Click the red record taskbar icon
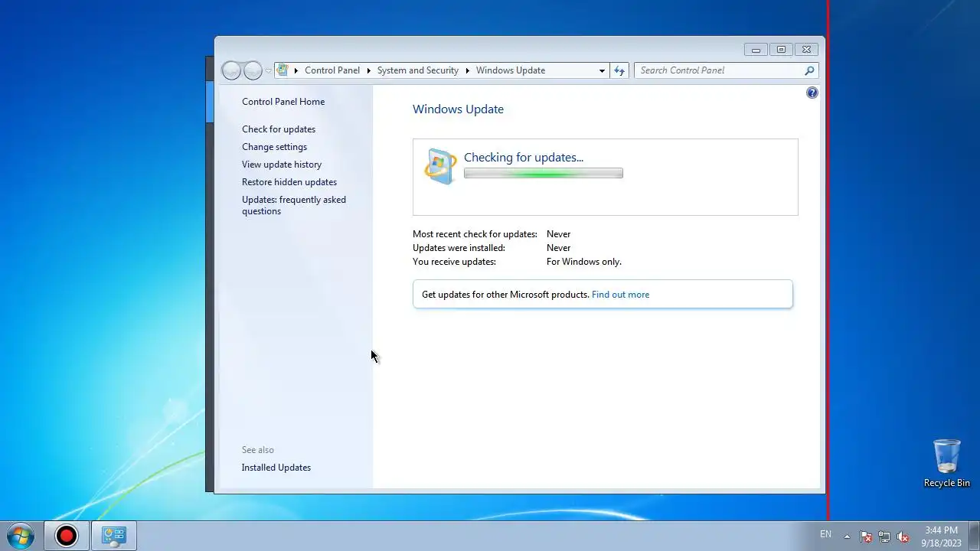 coord(67,536)
